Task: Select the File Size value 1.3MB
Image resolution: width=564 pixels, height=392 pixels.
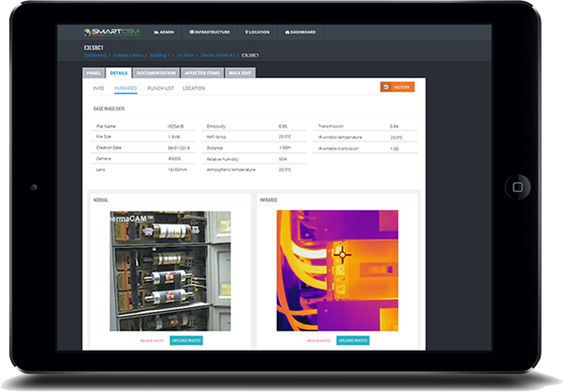Action: (174, 137)
